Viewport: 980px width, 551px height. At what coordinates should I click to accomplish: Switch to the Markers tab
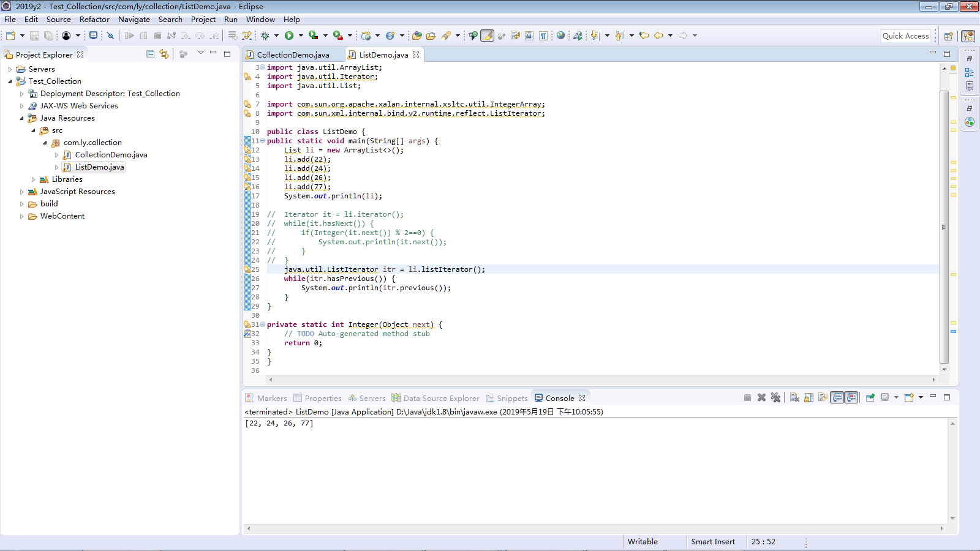[266, 398]
